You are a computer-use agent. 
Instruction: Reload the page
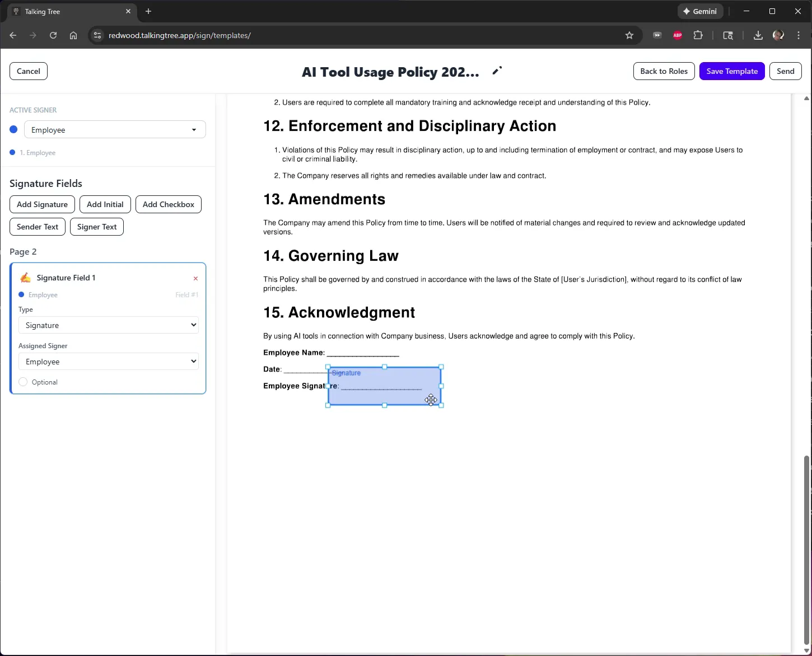(x=53, y=35)
